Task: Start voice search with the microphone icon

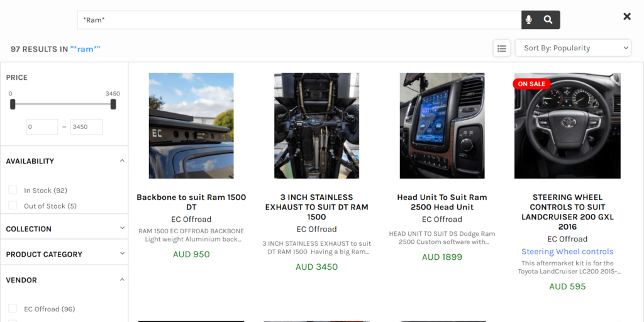Action: pos(528,19)
